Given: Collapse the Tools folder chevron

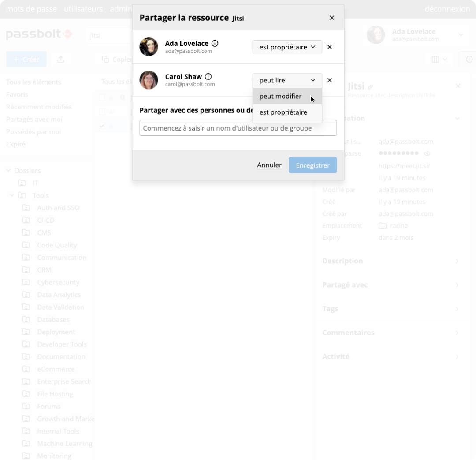Looking at the screenshot, I should point(12,195).
